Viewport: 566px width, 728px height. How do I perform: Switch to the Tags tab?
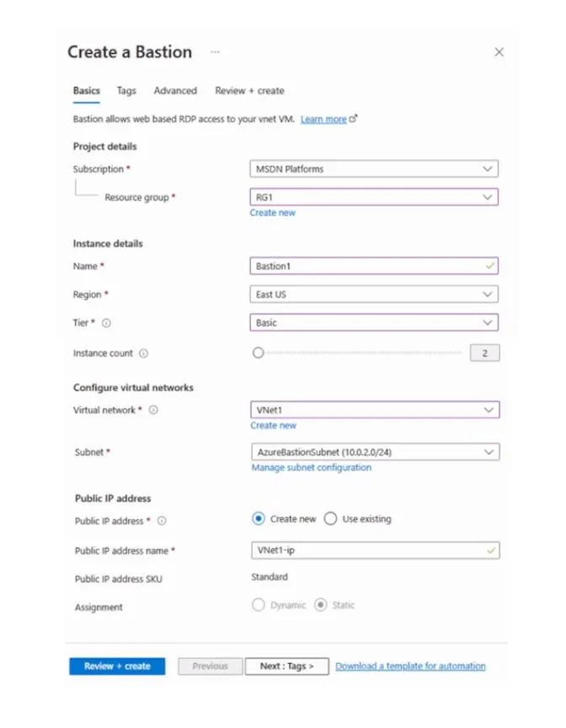point(126,91)
